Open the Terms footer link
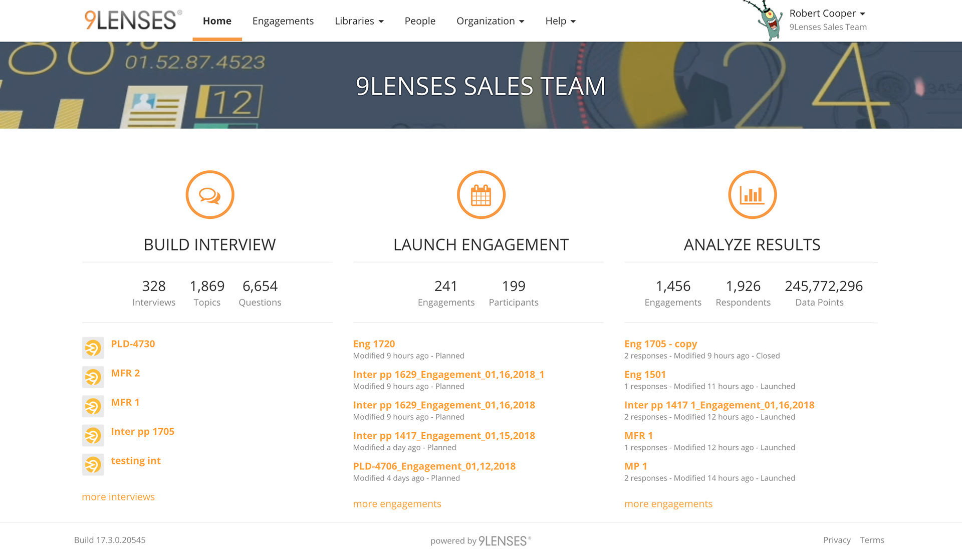Viewport: 962px width, 560px height. (872, 539)
